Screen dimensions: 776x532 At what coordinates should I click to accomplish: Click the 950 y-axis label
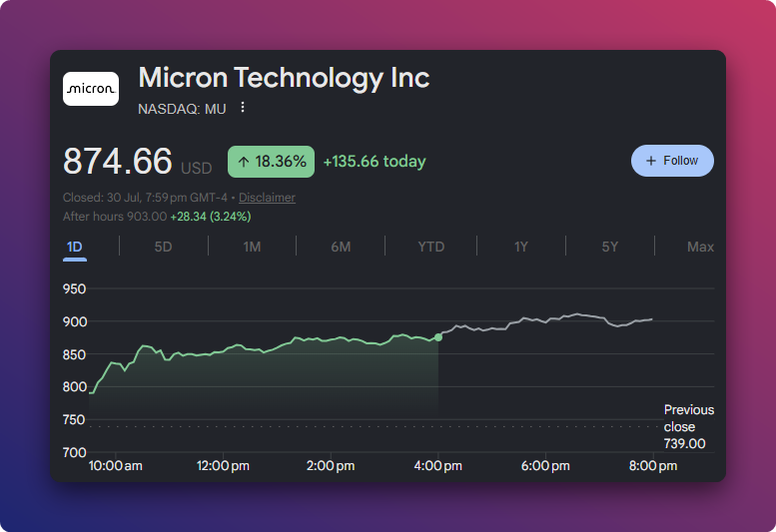[74, 288]
